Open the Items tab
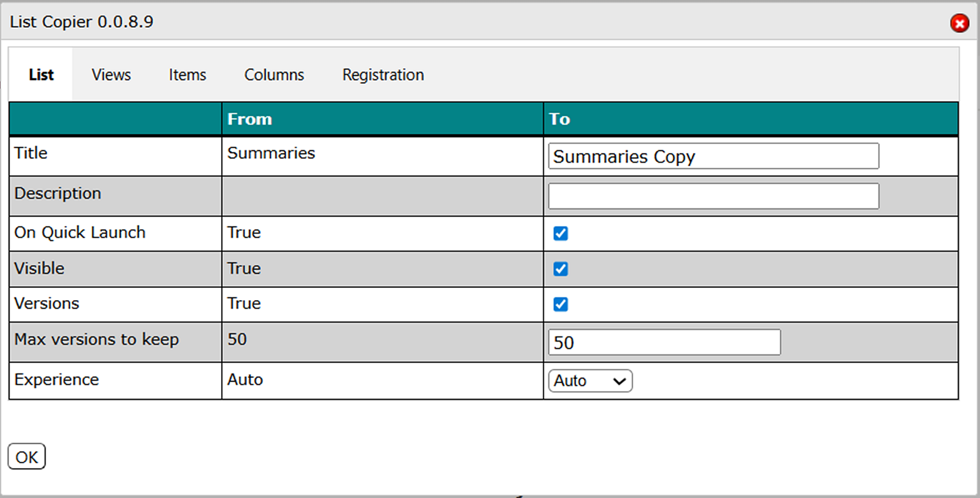Viewport: 980px width, 498px height. point(187,75)
